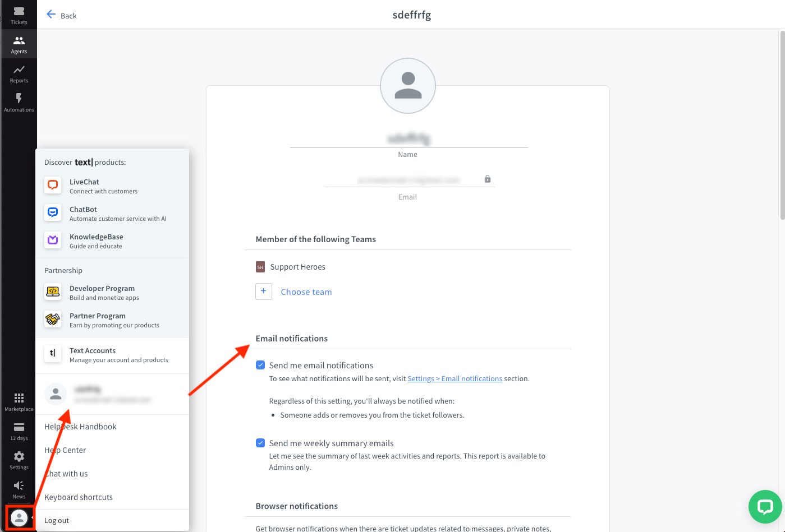Open the green live chat widget
This screenshot has height=532, width=785.
(765, 507)
